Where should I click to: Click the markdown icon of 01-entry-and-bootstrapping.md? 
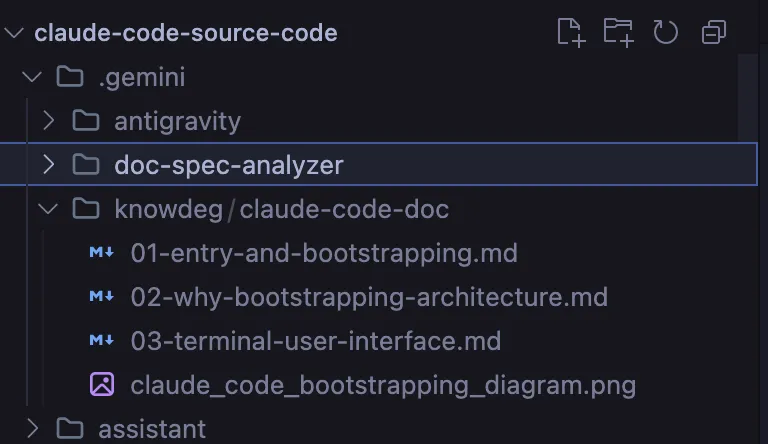point(102,253)
